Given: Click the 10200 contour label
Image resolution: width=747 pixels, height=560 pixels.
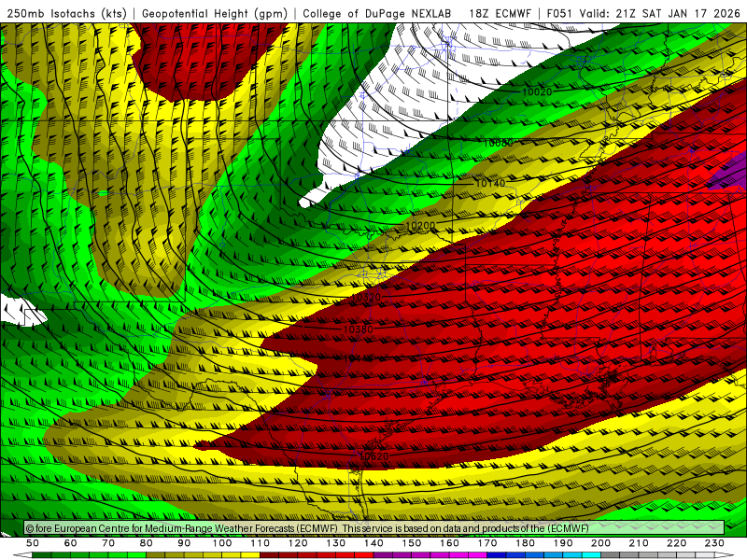Looking at the screenshot, I should (421, 225).
